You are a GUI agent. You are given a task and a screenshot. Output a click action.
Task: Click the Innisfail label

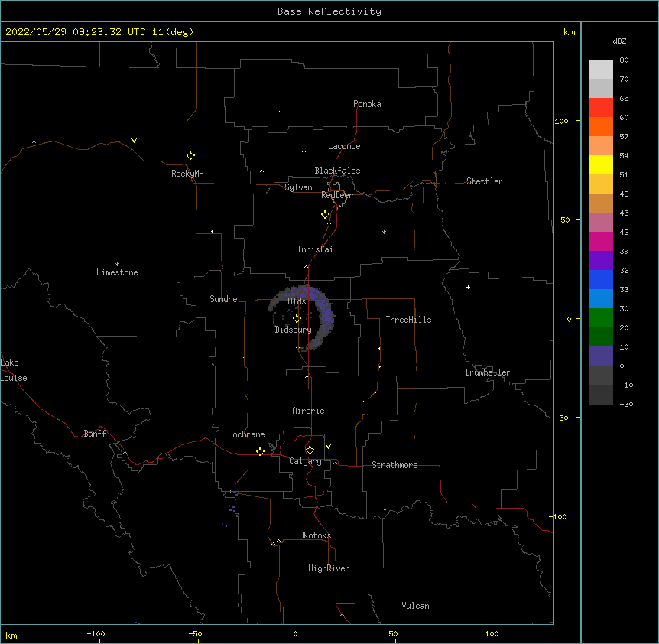point(317,249)
